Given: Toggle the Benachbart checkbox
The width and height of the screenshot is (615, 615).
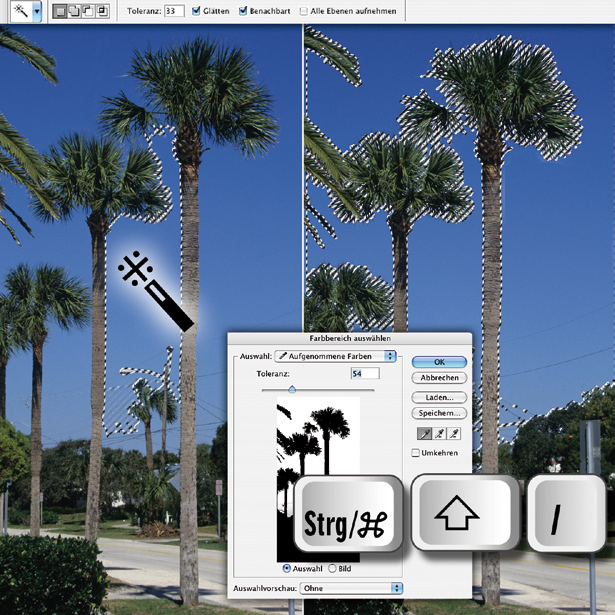Looking at the screenshot, I should (x=243, y=11).
